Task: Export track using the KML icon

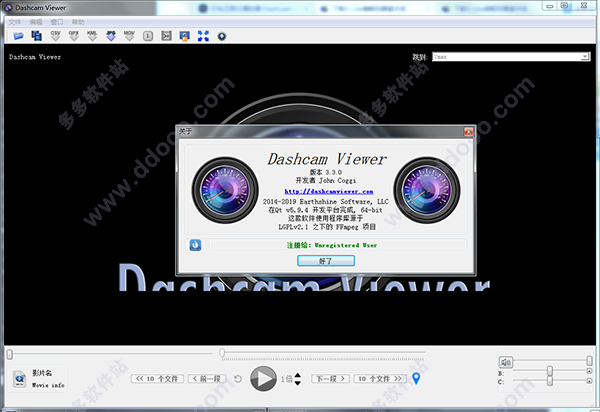Action: click(92, 36)
